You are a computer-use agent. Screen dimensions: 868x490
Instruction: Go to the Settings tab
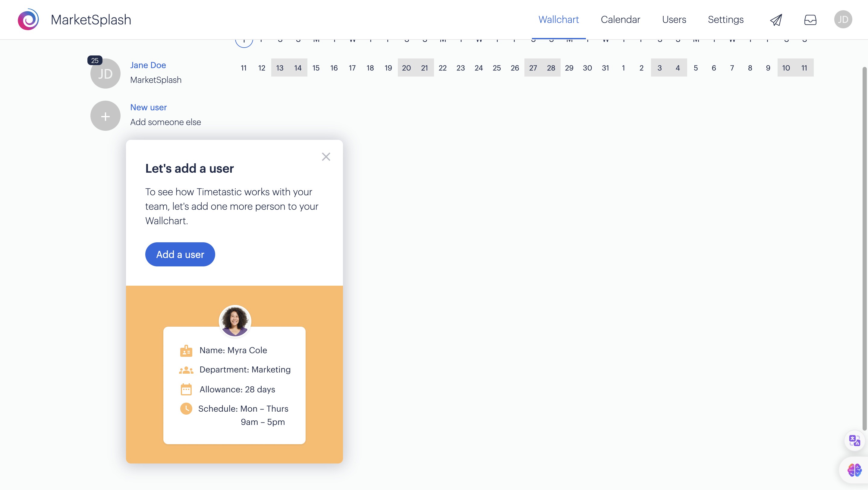coord(725,20)
